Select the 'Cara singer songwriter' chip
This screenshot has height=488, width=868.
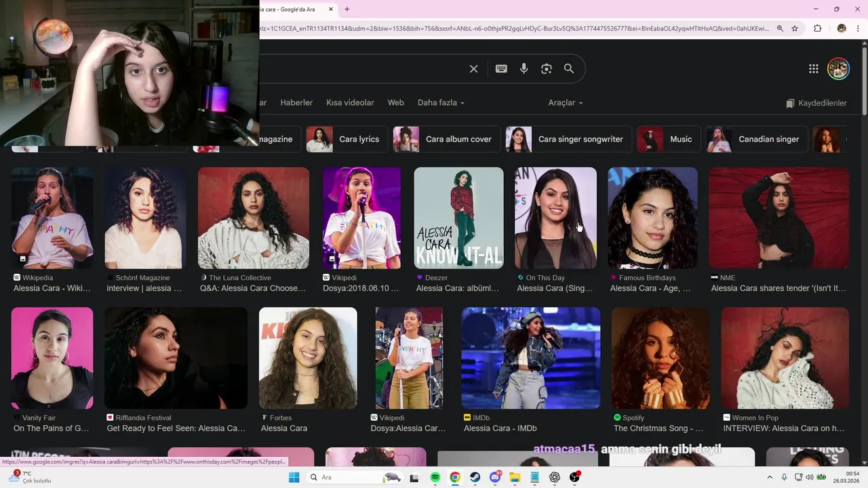tap(568, 139)
